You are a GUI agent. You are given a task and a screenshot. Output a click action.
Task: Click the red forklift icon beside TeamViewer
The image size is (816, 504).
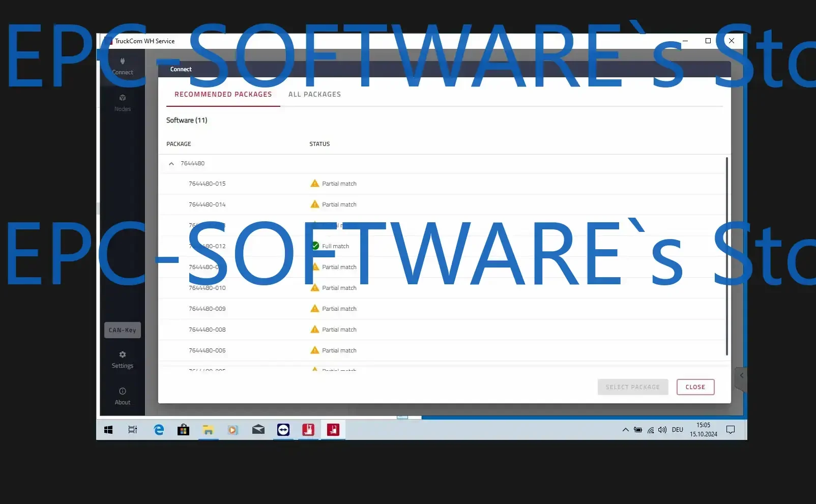tap(308, 430)
